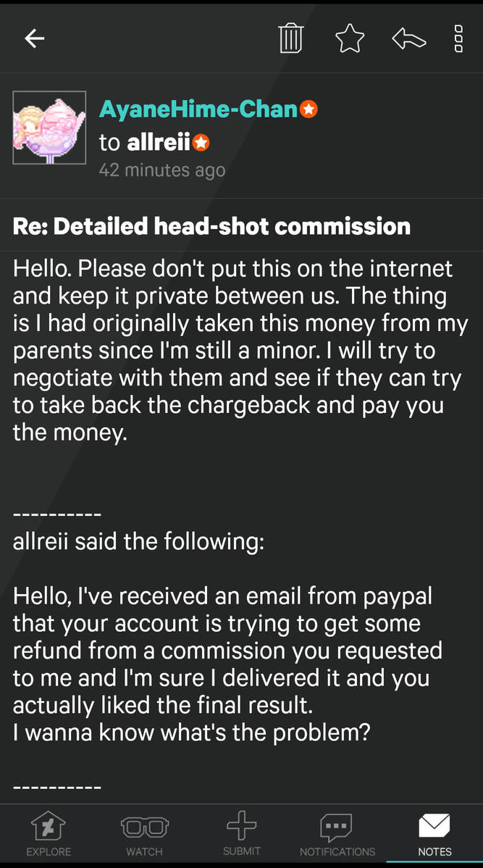
Task: Open AyaneHime-Chan's profile link
Action: (x=198, y=109)
